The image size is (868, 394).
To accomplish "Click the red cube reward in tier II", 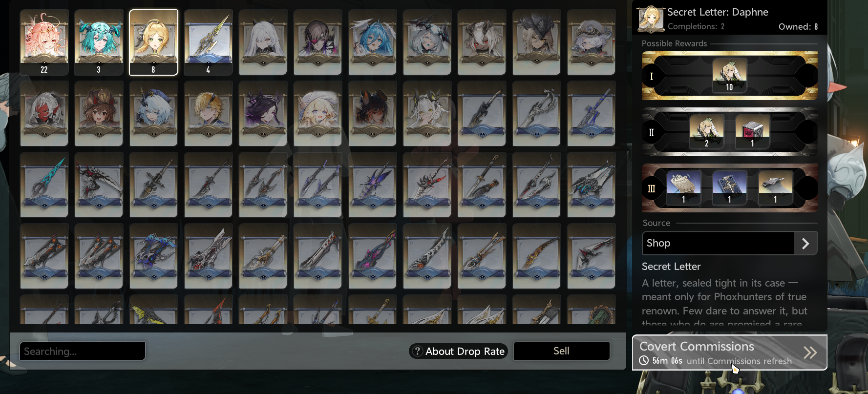I will coord(752,132).
